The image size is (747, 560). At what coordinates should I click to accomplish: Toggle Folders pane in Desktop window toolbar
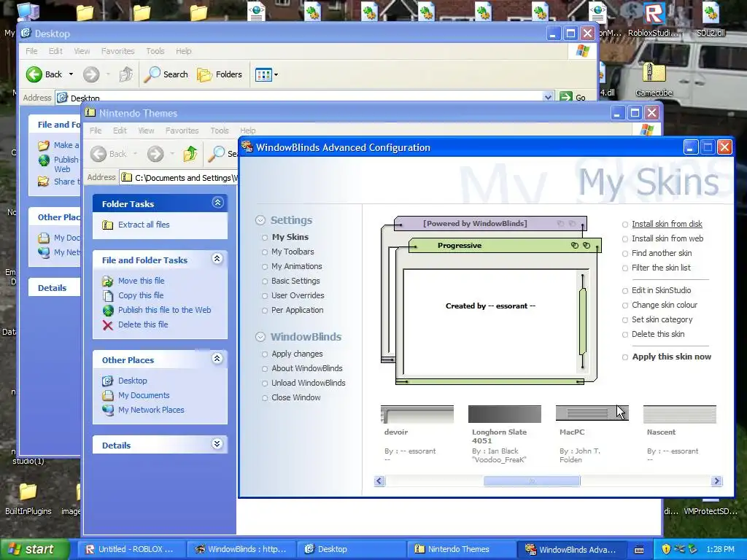220,74
